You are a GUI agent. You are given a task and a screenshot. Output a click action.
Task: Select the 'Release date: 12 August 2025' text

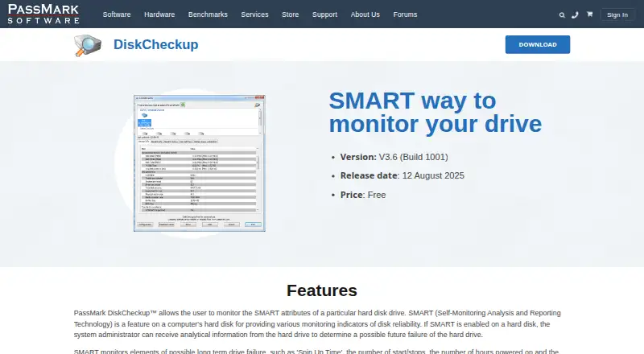[402, 175]
